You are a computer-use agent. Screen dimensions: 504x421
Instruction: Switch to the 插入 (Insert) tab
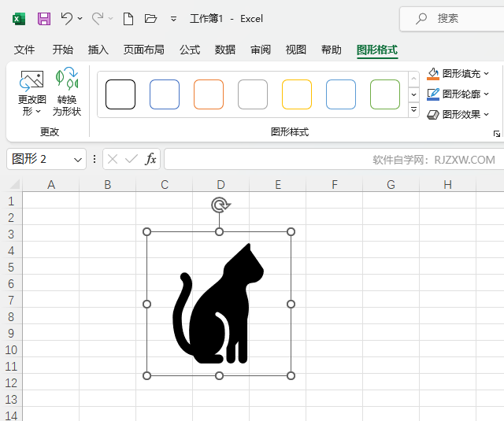[98, 50]
